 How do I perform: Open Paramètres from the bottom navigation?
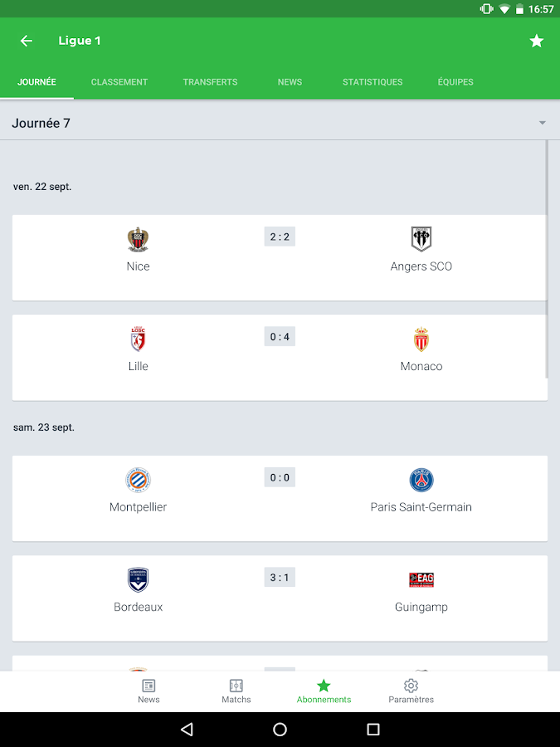(x=411, y=690)
